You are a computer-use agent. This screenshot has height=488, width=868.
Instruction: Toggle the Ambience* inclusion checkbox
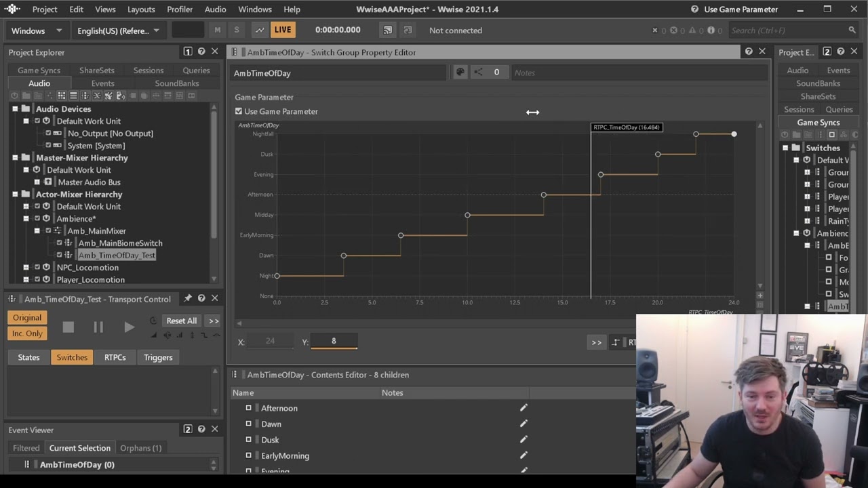click(37, 219)
